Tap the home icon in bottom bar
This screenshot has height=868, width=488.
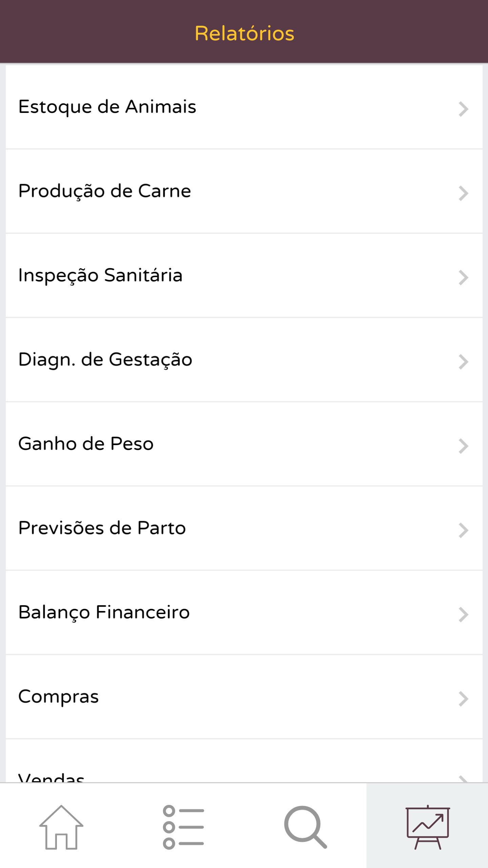click(61, 827)
